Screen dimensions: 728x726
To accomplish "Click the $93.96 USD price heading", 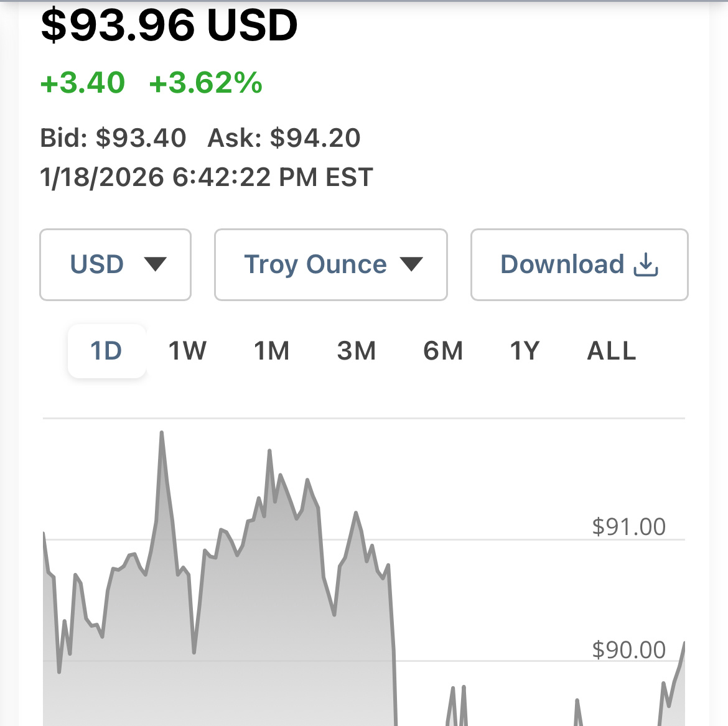I will pyautogui.click(x=169, y=26).
